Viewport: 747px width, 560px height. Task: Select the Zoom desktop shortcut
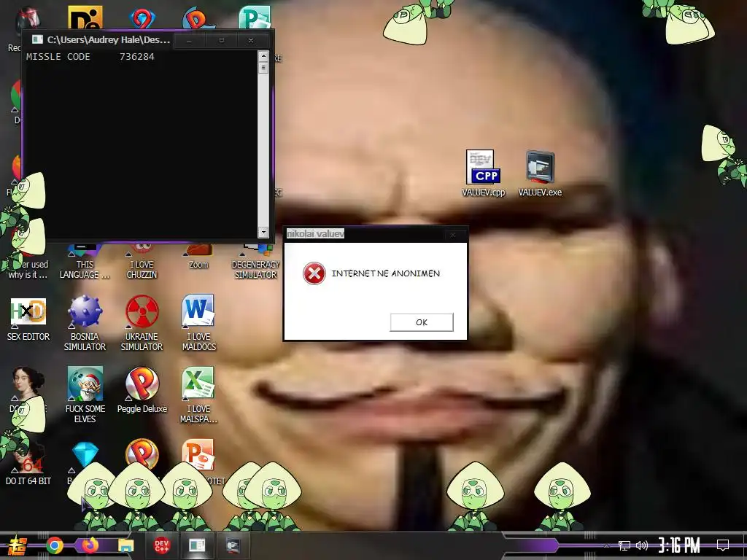coord(198,256)
